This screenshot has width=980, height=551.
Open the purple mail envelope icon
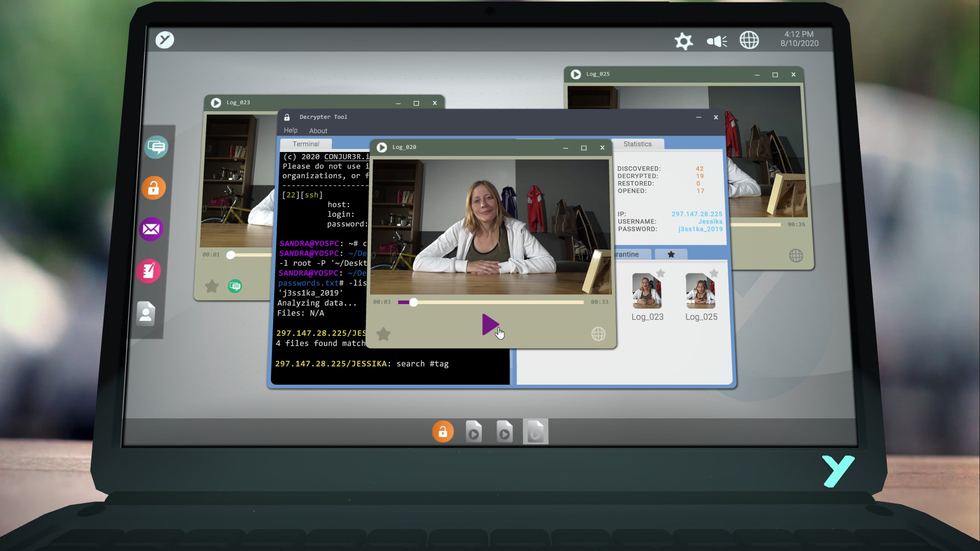tap(151, 229)
